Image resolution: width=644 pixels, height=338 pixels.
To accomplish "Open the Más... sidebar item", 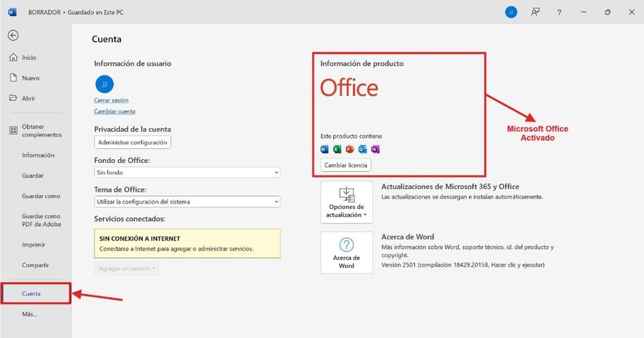I will 30,314.
